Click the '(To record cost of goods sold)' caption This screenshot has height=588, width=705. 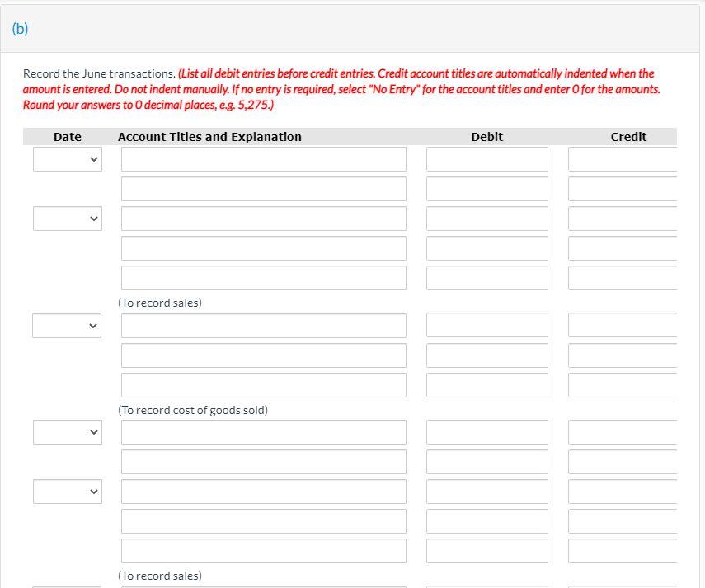pyautogui.click(x=193, y=410)
